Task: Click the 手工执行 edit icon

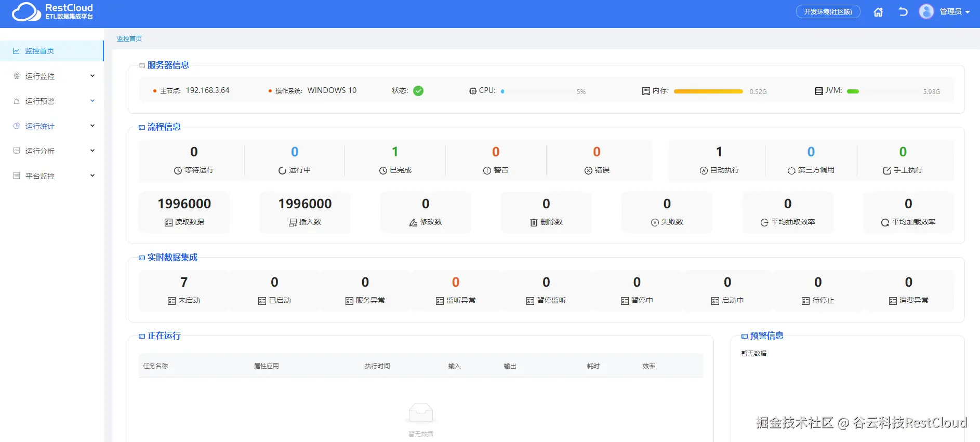Action: pos(887,170)
